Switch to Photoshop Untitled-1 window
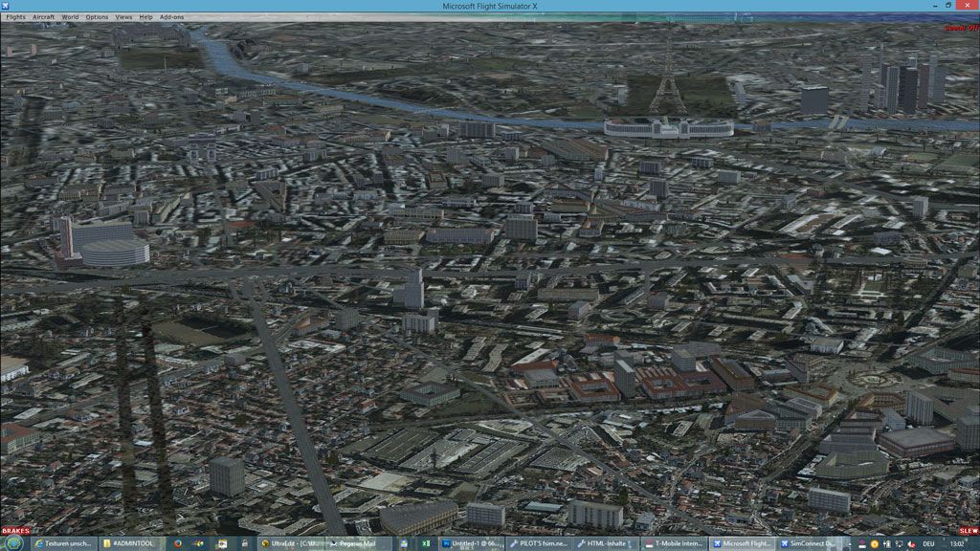 click(x=471, y=543)
